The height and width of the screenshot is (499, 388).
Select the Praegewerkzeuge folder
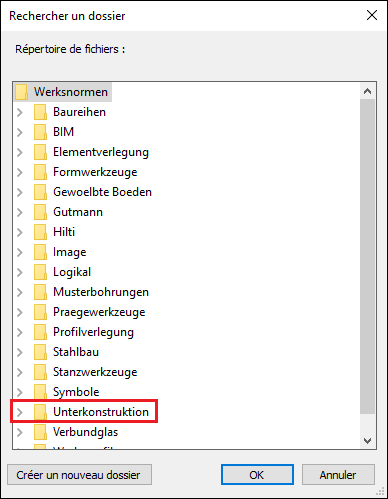coord(99,312)
